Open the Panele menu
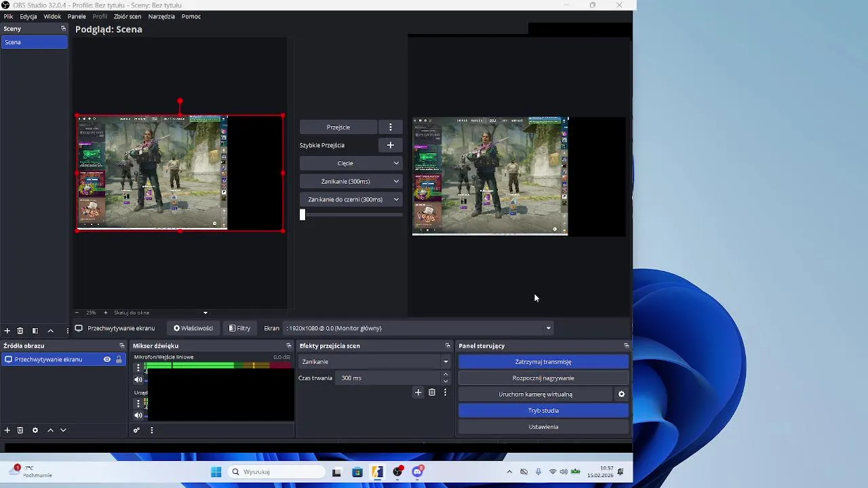Viewport: 868px width, 488px height. tap(77, 16)
